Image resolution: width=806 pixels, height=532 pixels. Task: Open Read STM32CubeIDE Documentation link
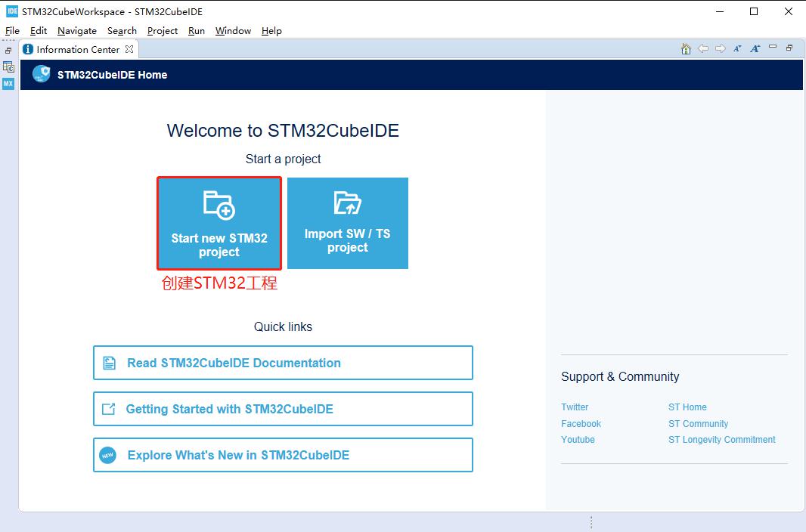283,363
